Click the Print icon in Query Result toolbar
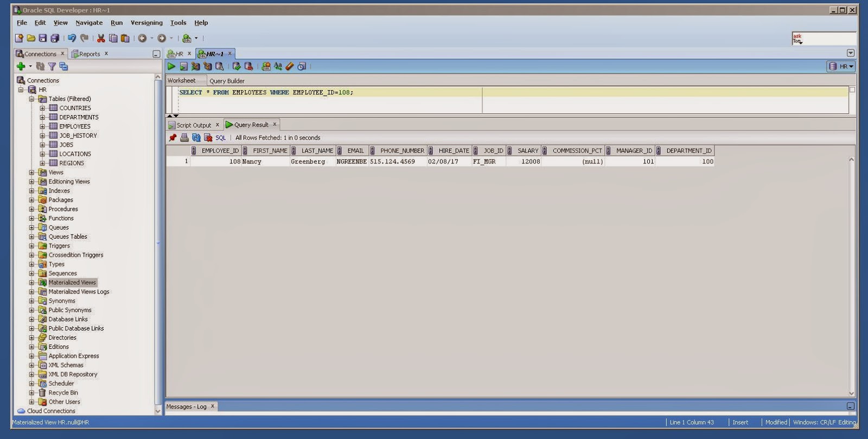 (184, 138)
